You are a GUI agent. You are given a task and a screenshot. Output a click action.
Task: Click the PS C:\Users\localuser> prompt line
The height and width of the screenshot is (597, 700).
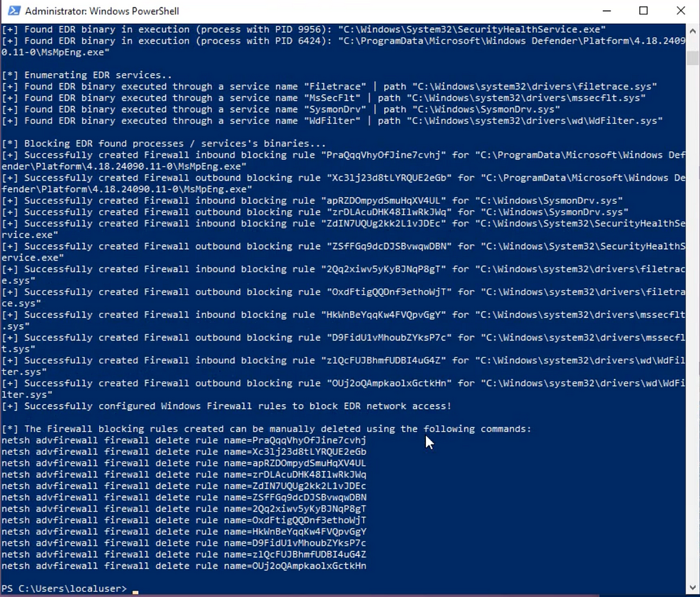click(x=64, y=589)
